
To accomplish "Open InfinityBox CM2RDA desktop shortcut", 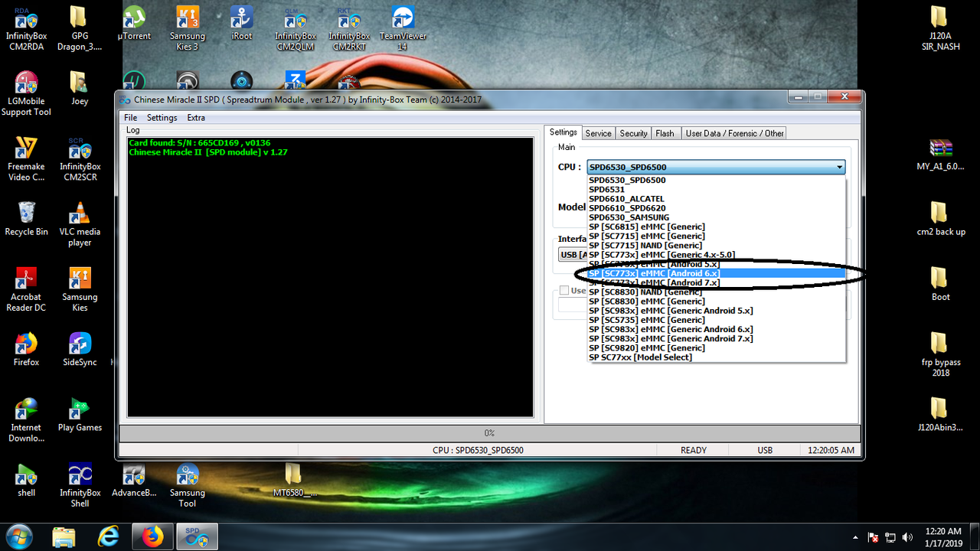I will 26,28.
